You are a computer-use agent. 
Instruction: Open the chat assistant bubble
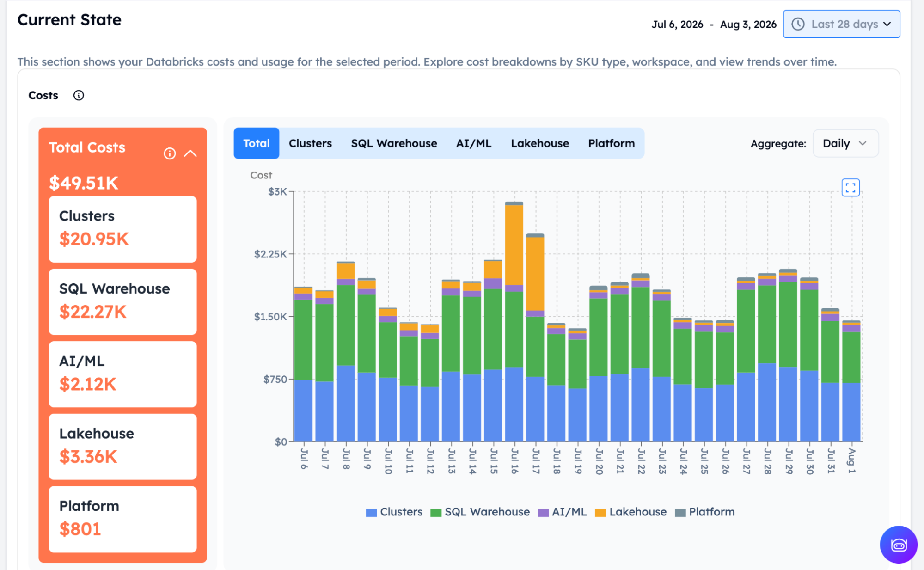[x=899, y=545]
